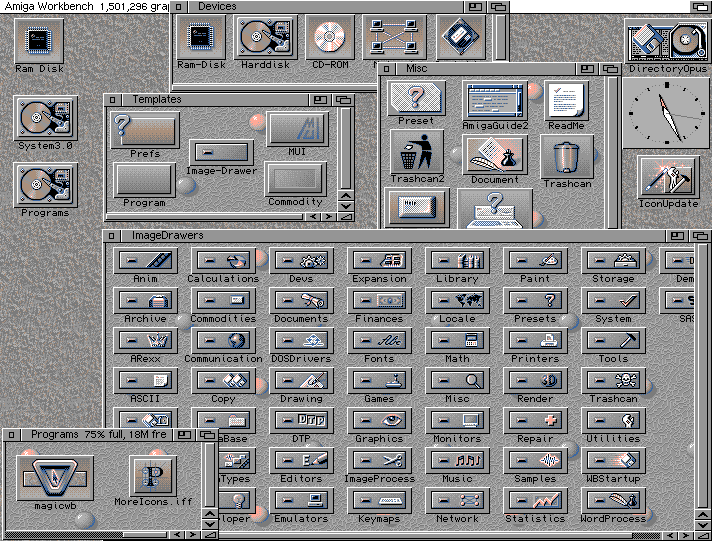Open the Anim drawer in ImageDrawers
This screenshot has height=541, width=712.
(x=145, y=261)
